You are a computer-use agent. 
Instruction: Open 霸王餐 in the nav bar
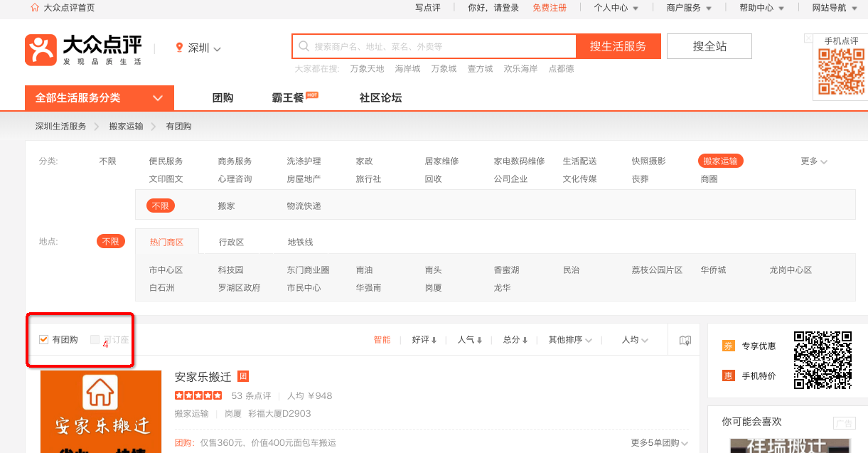pyautogui.click(x=288, y=98)
